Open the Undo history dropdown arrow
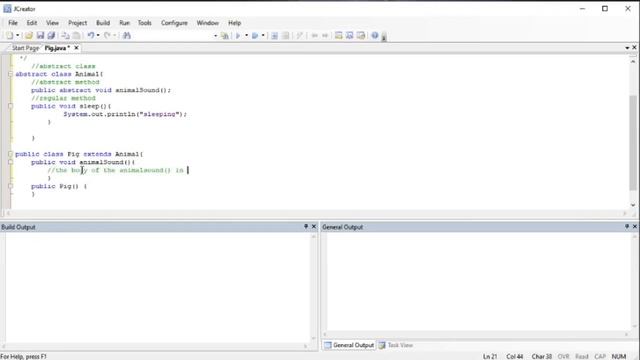The image size is (640, 360). (98, 36)
